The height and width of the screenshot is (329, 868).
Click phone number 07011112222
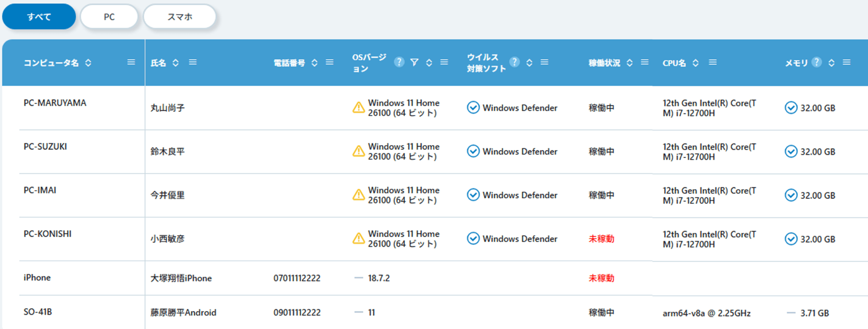(297, 278)
